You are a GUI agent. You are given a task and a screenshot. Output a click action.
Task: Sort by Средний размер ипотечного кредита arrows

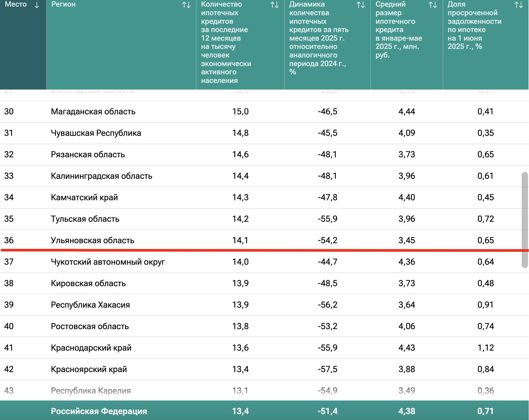(433, 5)
